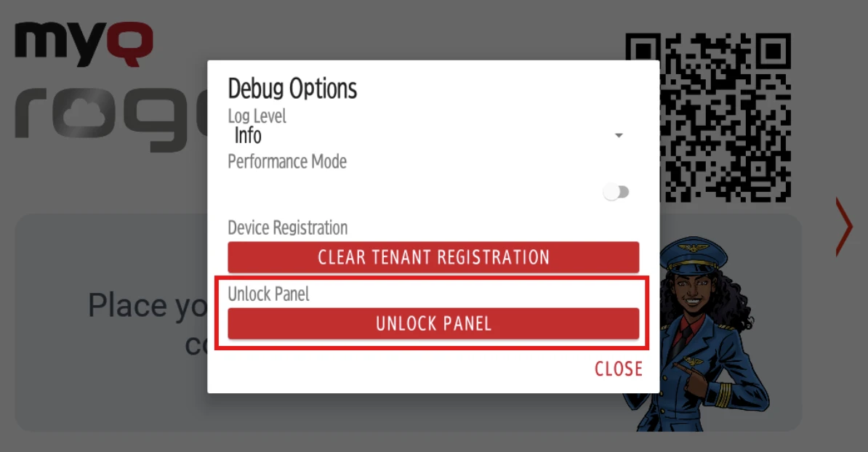
Task: Click the Log Level label
Action: pos(257,116)
